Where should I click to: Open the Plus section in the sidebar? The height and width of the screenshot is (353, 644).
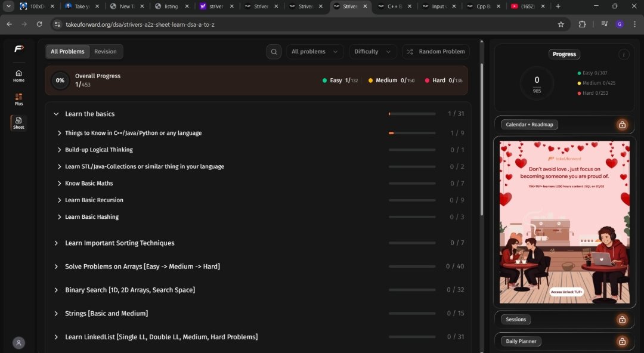pyautogui.click(x=18, y=100)
